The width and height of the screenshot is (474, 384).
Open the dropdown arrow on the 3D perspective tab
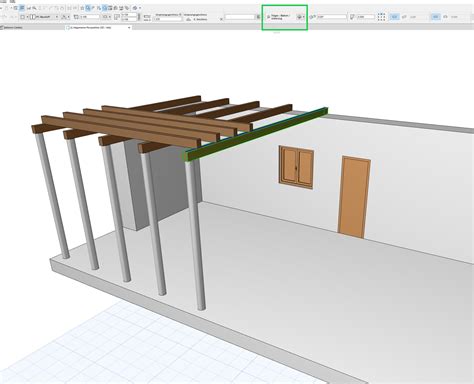129,28
